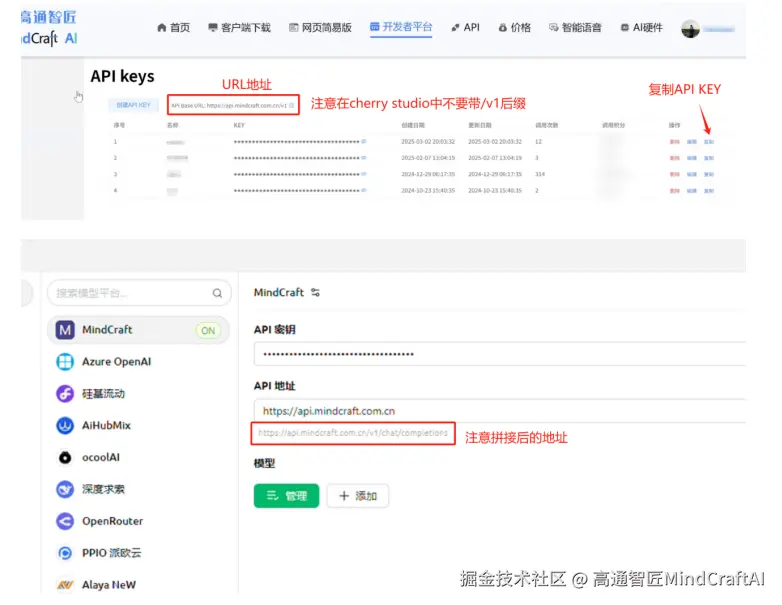Screen dimensions: 782x605
Task: Click 复制 for API key row 3
Action: click(709, 174)
